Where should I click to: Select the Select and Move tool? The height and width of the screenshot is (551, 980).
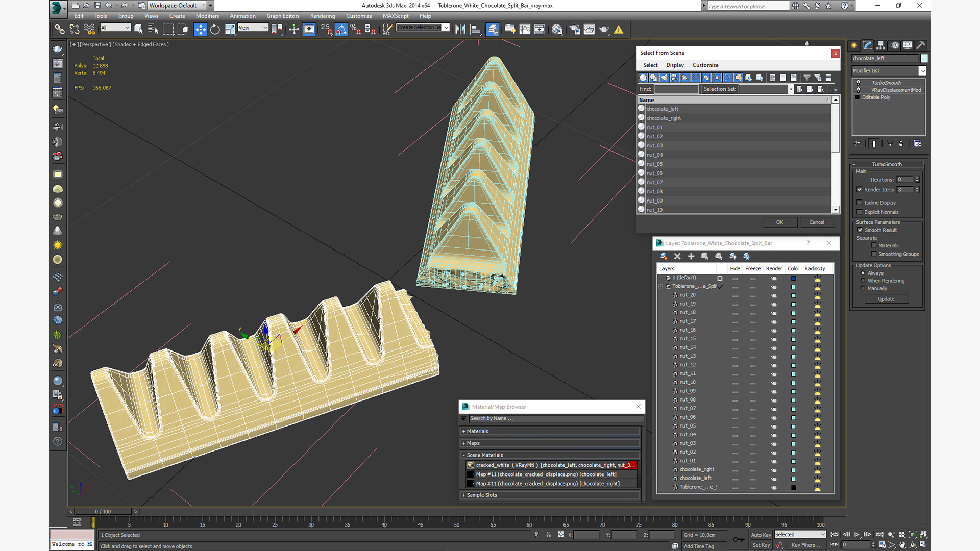pos(200,30)
